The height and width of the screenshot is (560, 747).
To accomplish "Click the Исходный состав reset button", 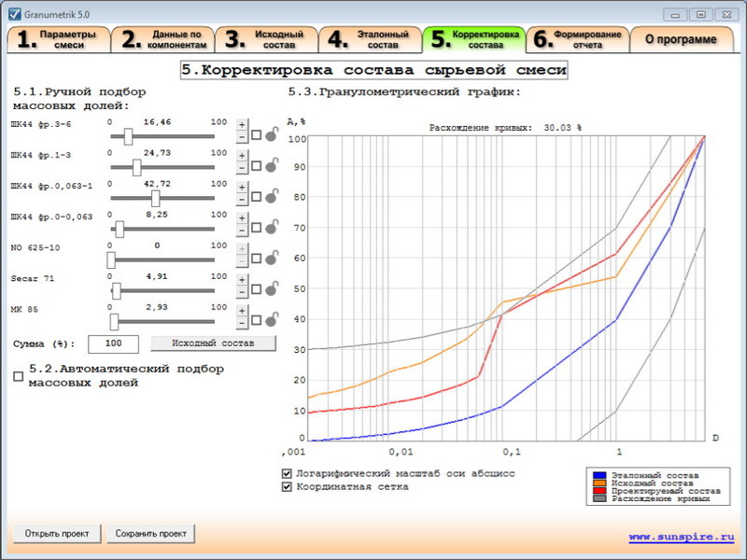I will coord(214,343).
